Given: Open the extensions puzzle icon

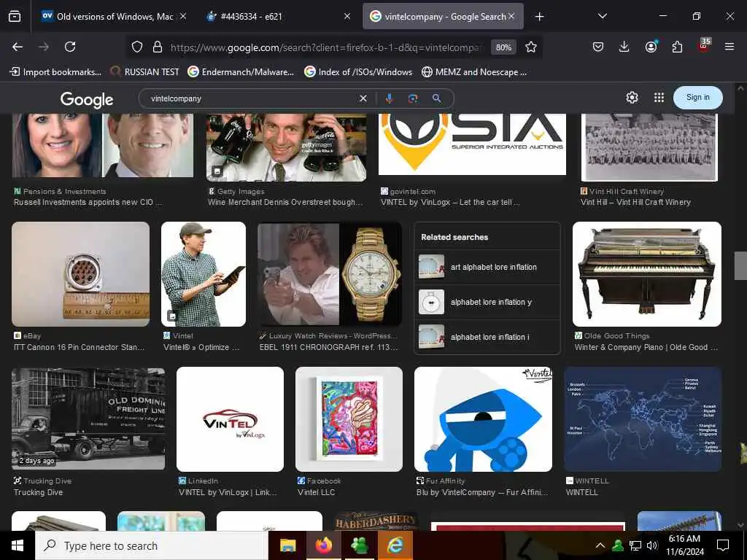Looking at the screenshot, I should (677, 47).
